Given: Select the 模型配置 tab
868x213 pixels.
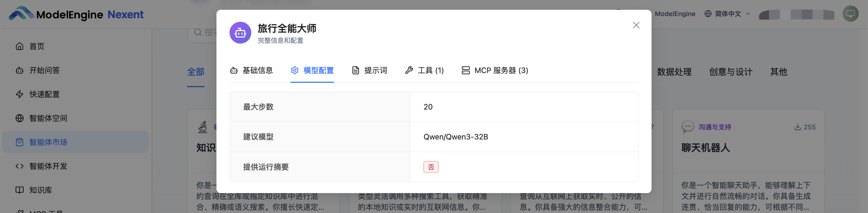Looking at the screenshot, I should (x=312, y=70).
